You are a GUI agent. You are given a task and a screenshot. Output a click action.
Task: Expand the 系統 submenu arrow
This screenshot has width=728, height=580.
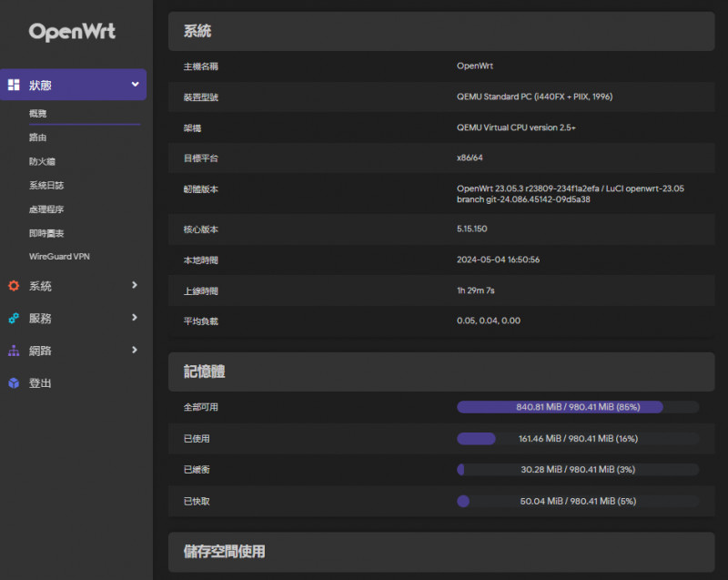pos(135,285)
